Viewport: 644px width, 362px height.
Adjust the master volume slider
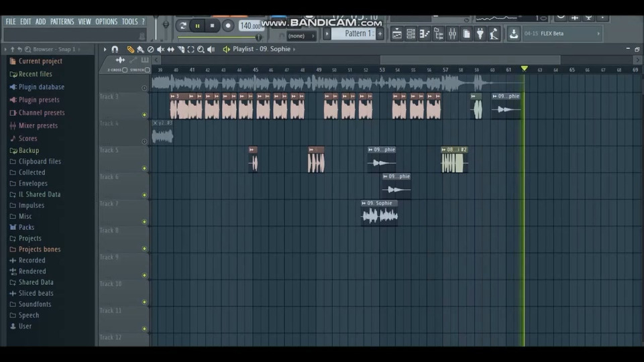156,28
